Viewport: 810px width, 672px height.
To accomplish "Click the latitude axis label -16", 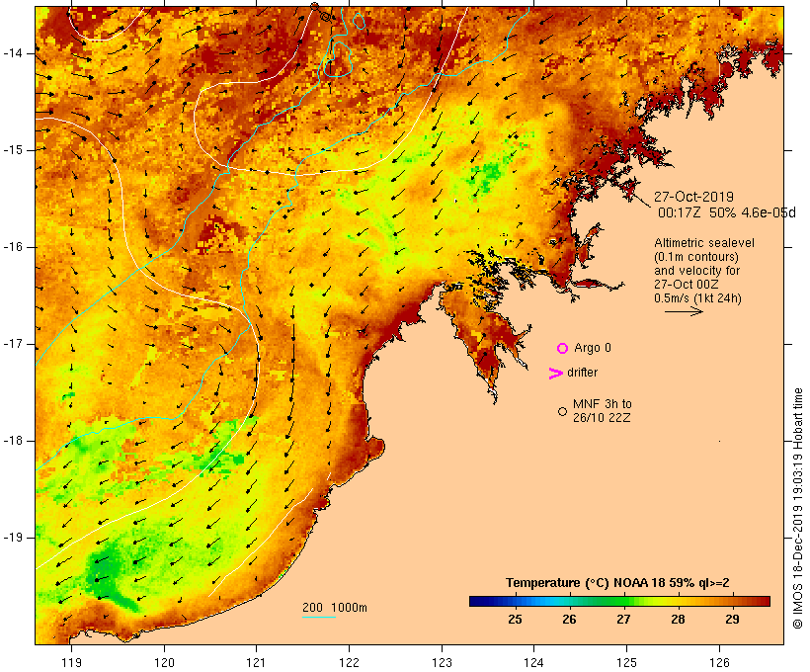I will coord(13,247).
